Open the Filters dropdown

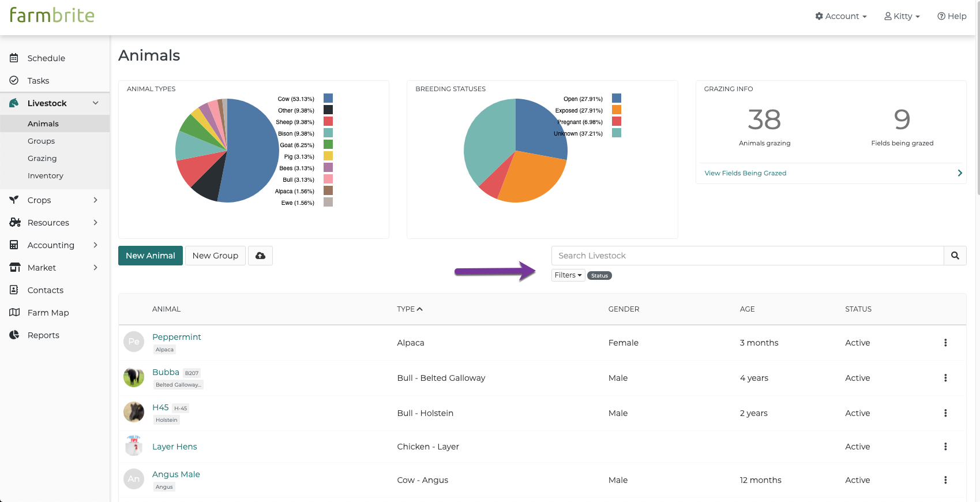(x=568, y=275)
